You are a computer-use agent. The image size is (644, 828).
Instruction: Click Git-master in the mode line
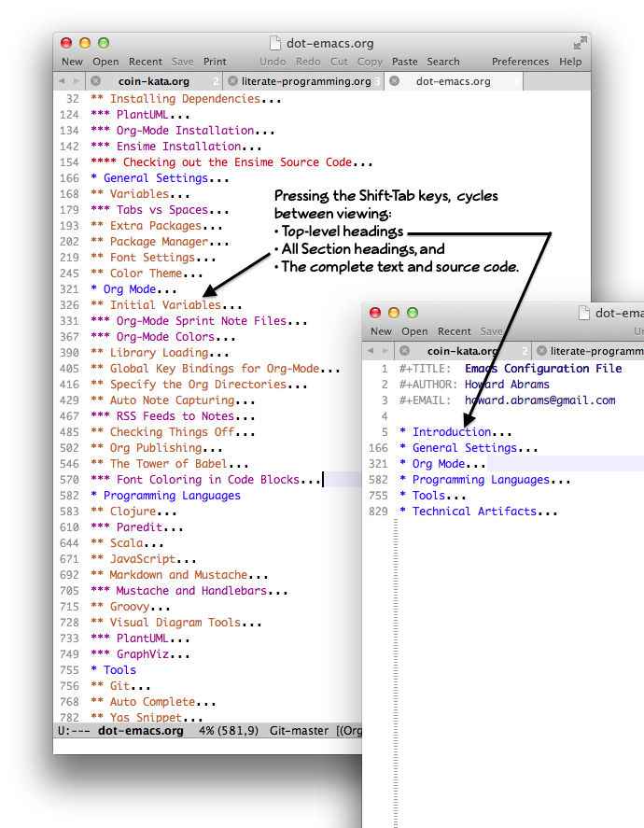(299, 731)
